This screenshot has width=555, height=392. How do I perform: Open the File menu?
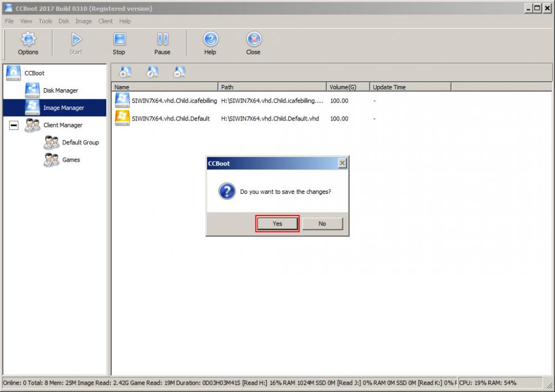coord(9,21)
